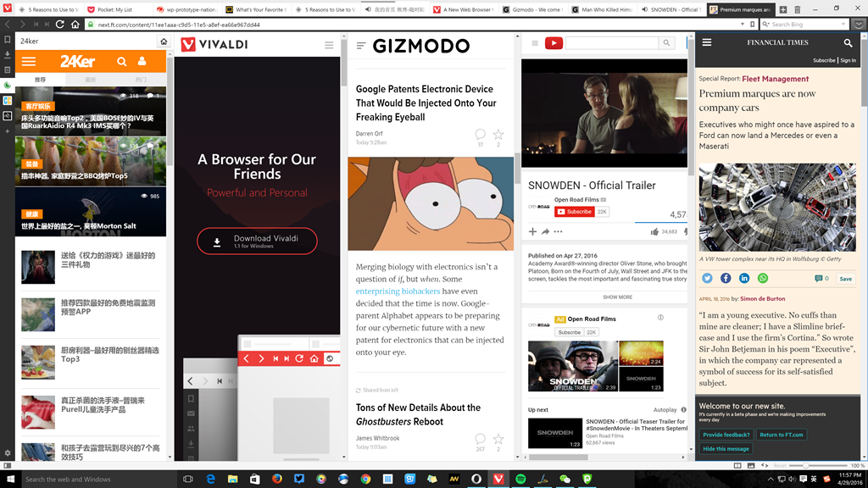Click the Download Vivaldi button

(257, 241)
